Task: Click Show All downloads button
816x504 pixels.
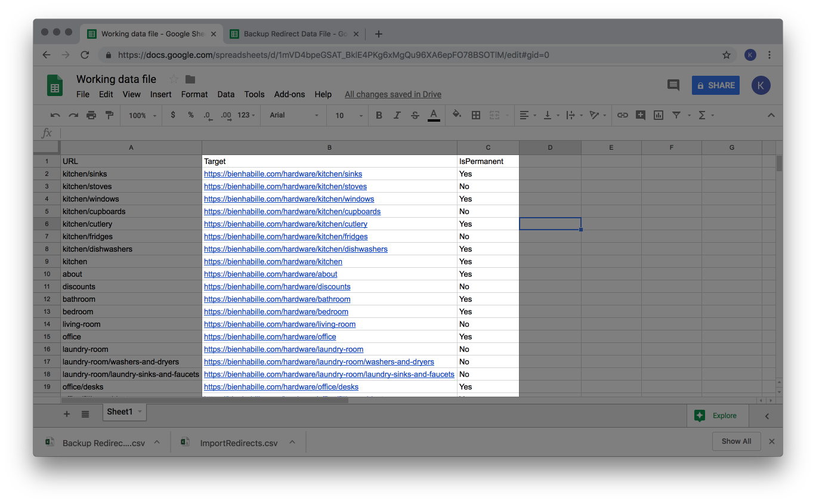Action: (736, 441)
